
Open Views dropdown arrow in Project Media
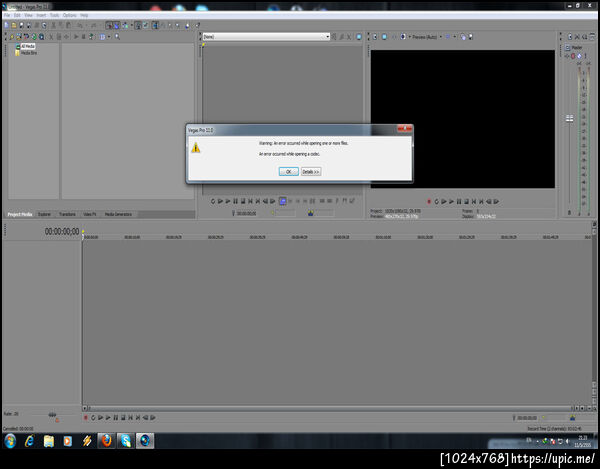pos(109,37)
